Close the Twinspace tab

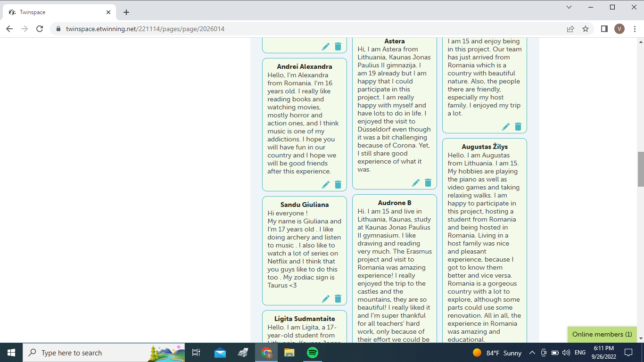(x=108, y=12)
